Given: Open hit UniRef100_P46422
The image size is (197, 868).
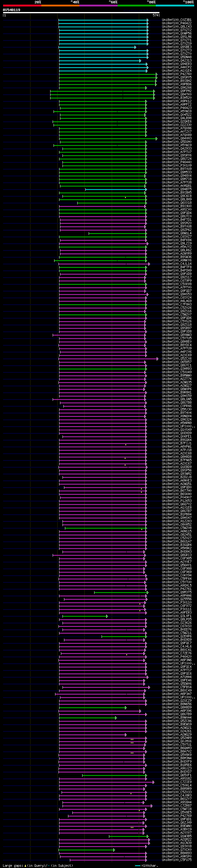Looking at the screenshot, I should [x=177, y=23].
